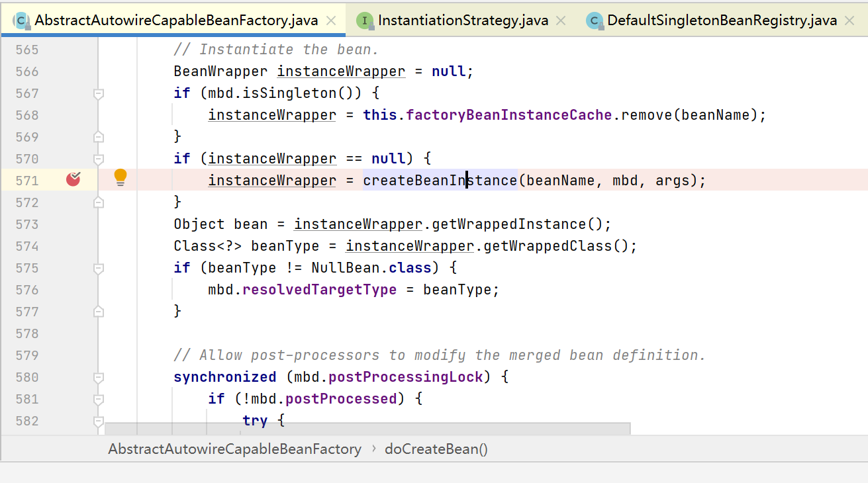Click line number 573 in the gutter
The height and width of the screenshot is (483, 868).
pos(27,224)
